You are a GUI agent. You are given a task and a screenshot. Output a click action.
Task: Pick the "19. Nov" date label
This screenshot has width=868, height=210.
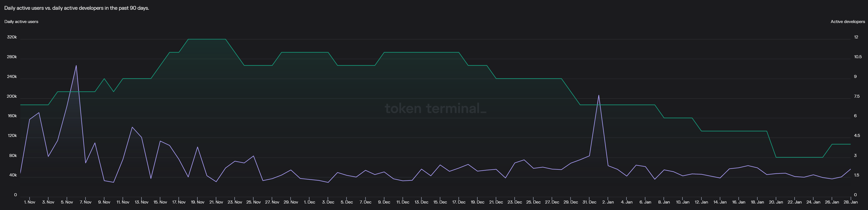pos(197,202)
